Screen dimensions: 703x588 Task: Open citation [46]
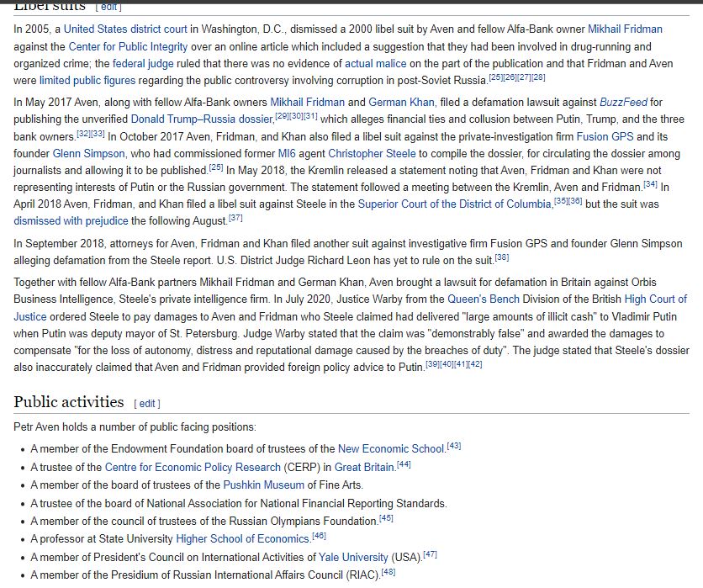point(319,536)
